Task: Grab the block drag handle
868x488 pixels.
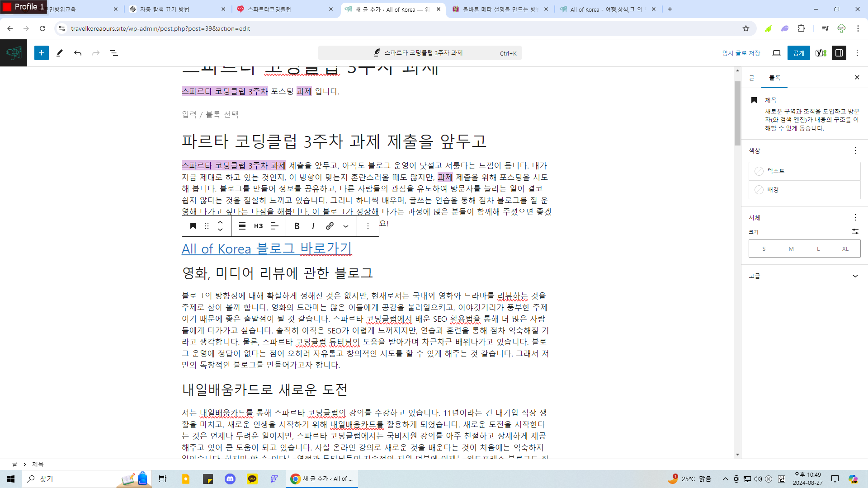Action: pos(207,226)
